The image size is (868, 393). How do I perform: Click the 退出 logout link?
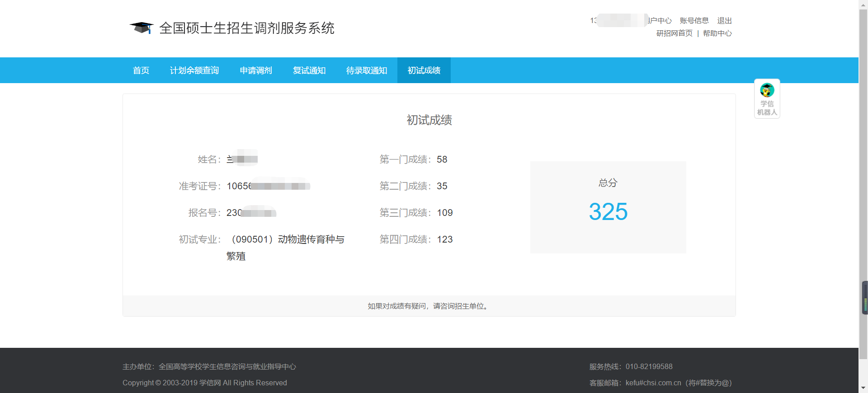(x=725, y=21)
